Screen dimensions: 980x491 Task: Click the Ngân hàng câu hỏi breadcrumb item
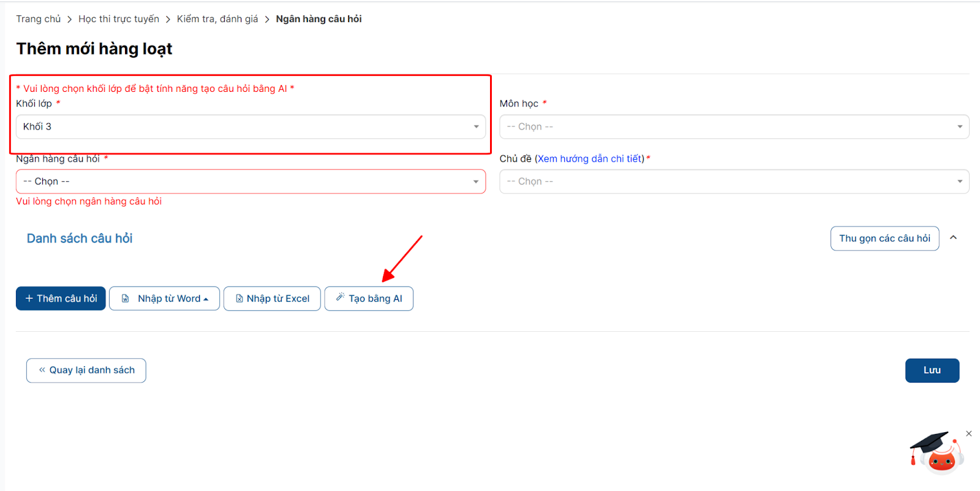(318, 19)
